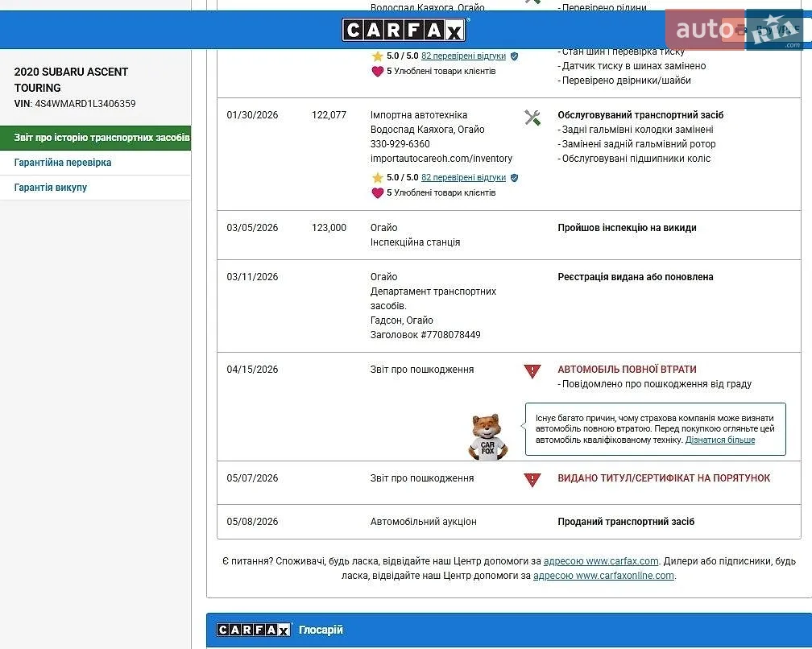Click importautocareoh.com/inventory text
The image size is (812, 649).
pos(441,159)
